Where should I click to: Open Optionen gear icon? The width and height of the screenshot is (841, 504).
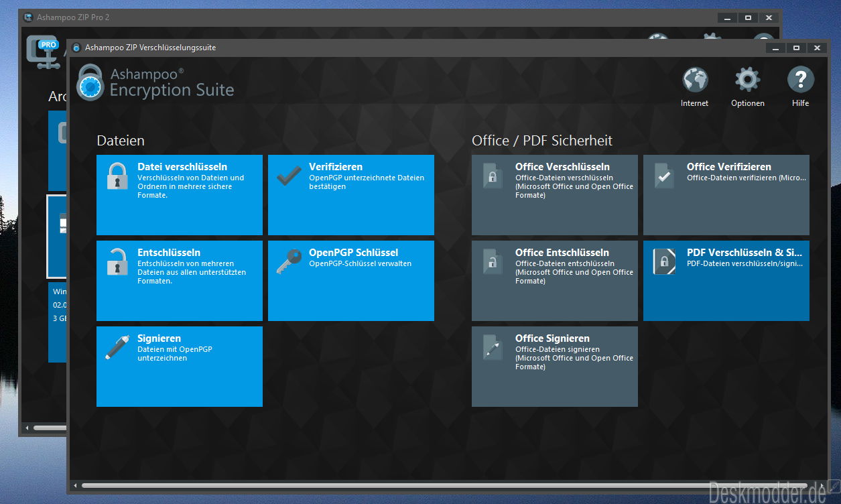tap(748, 80)
